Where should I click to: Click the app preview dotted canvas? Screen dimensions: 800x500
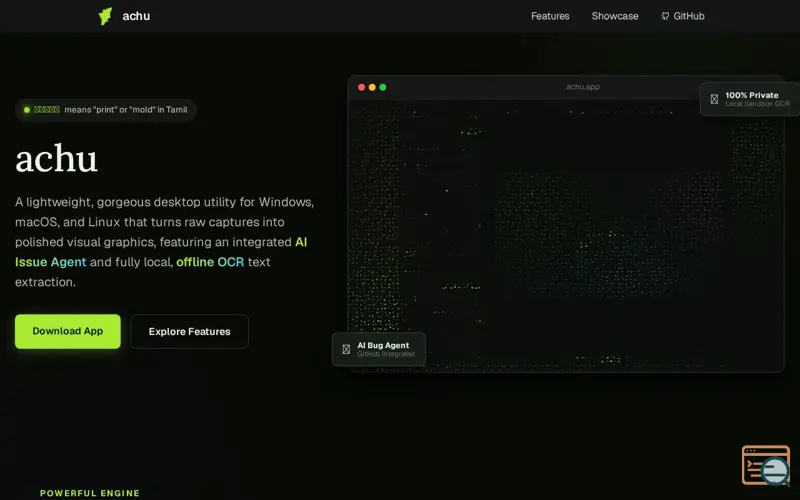(x=565, y=235)
